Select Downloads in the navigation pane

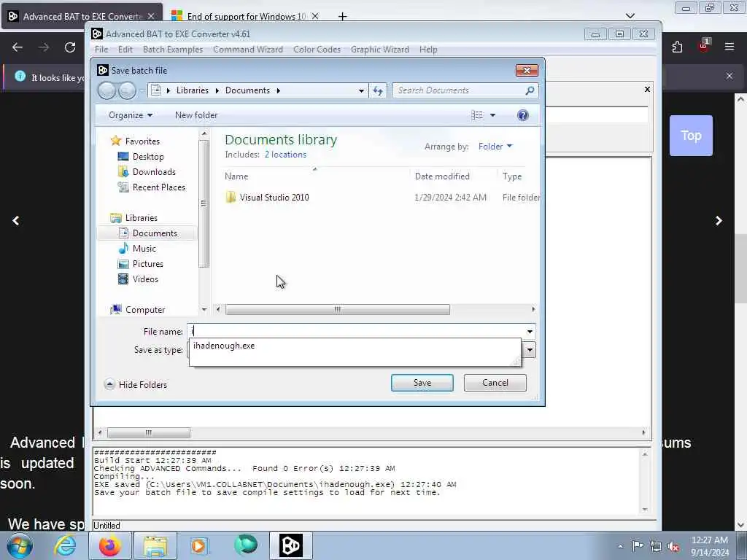(x=153, y=172)
